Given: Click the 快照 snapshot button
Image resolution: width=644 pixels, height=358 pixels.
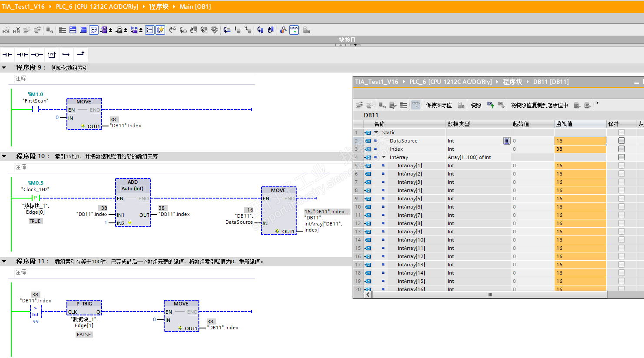Looking at the screenshot, I should point(476,105).
